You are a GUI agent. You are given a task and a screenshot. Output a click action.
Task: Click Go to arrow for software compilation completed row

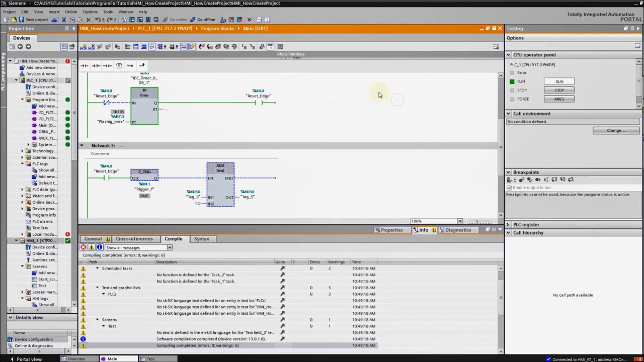coord(282,339)
